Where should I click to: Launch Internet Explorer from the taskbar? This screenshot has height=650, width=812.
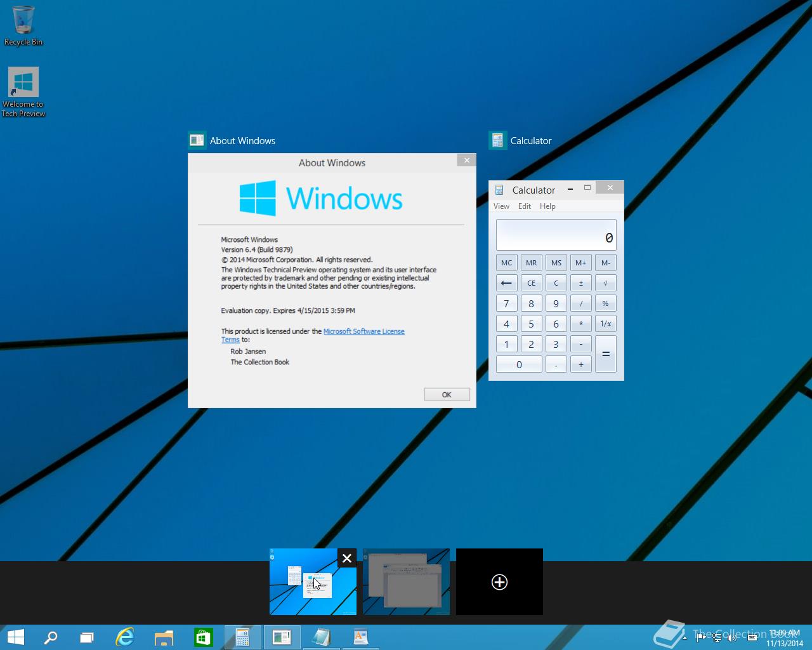pyautogui.click(x=125, y=637)
